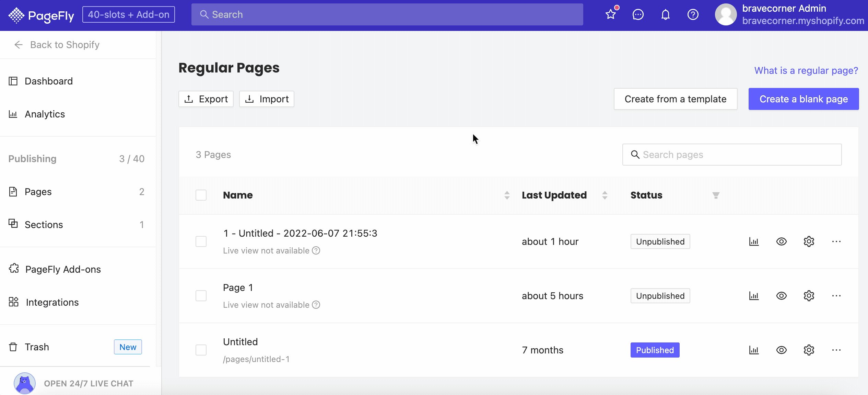The image size is (868, 395).
Task: Click the Export button
Action: 206,99
